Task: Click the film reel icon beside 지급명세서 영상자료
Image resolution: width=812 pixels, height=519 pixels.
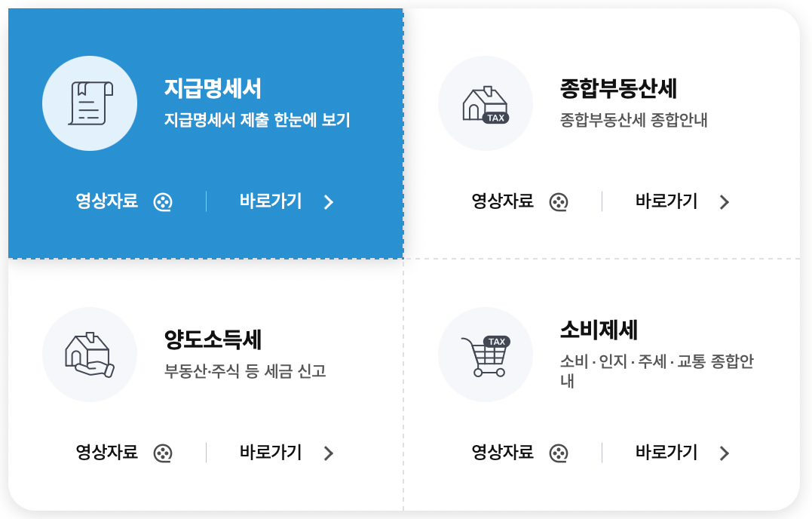Action: [163, 201]
